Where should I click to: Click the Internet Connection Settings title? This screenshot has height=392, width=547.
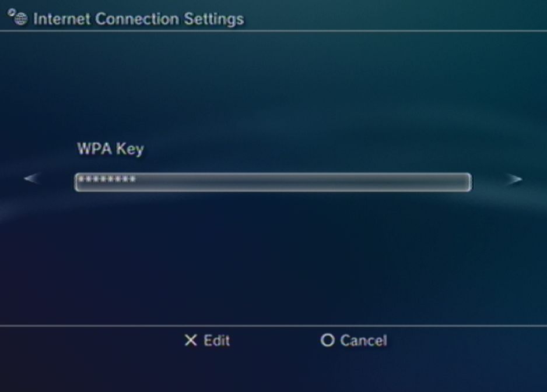[138, 19]
